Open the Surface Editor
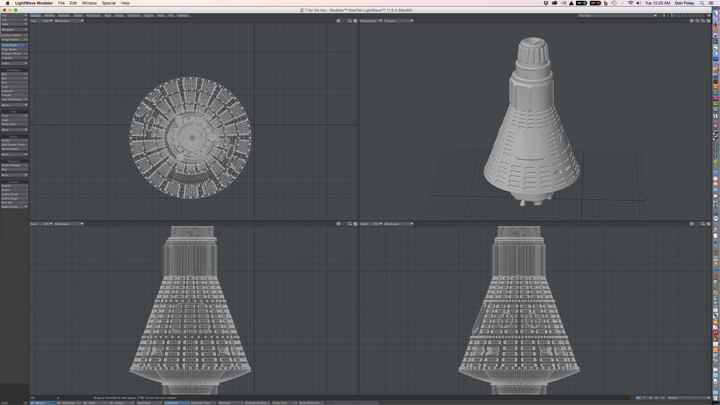Viewport: 720px width, 405px height. (14, 35)
